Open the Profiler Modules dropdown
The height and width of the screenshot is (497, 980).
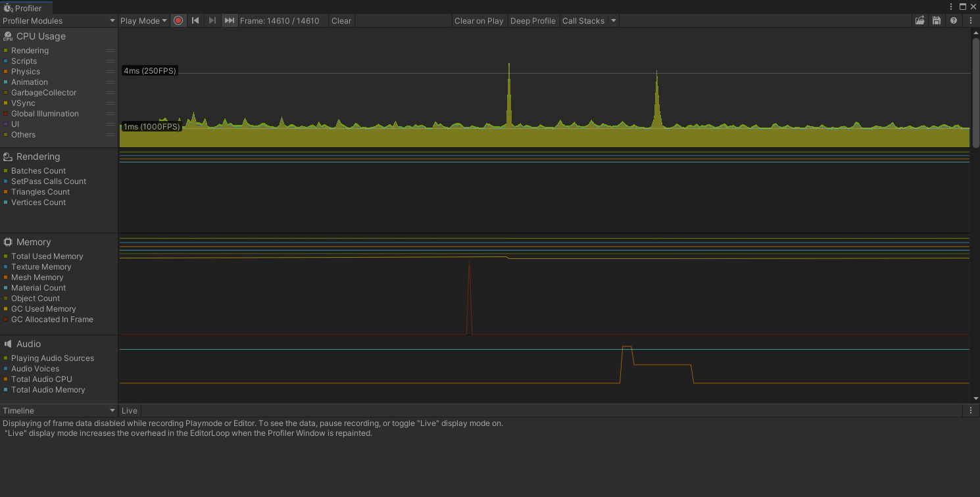[59, 21]
